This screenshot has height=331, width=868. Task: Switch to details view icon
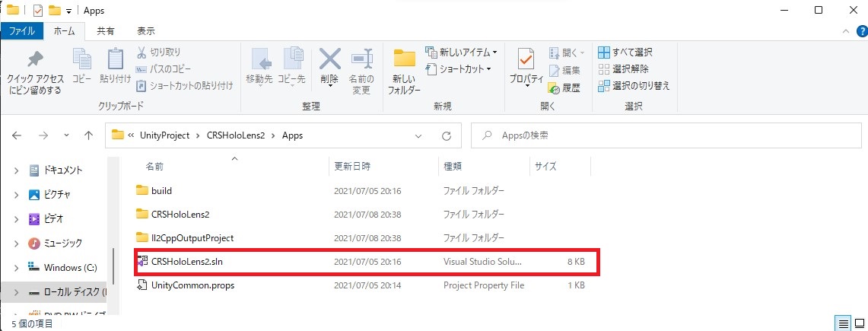843,323
